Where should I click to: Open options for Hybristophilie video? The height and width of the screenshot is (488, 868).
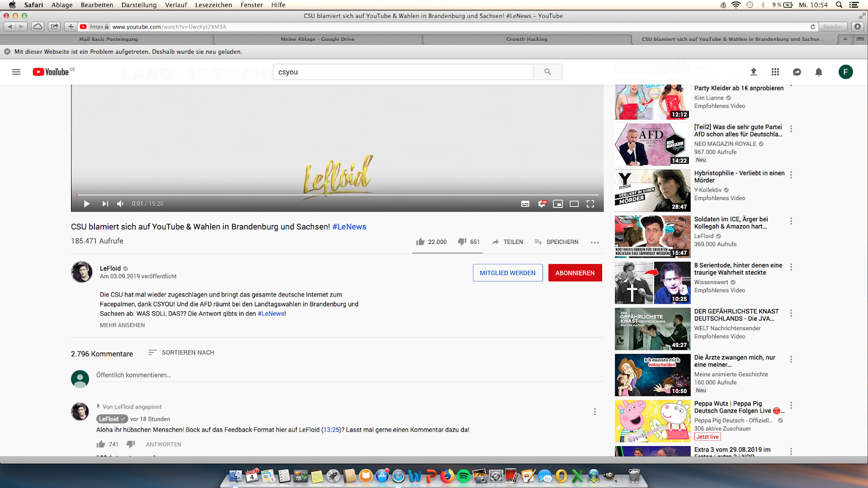[791, 175]
